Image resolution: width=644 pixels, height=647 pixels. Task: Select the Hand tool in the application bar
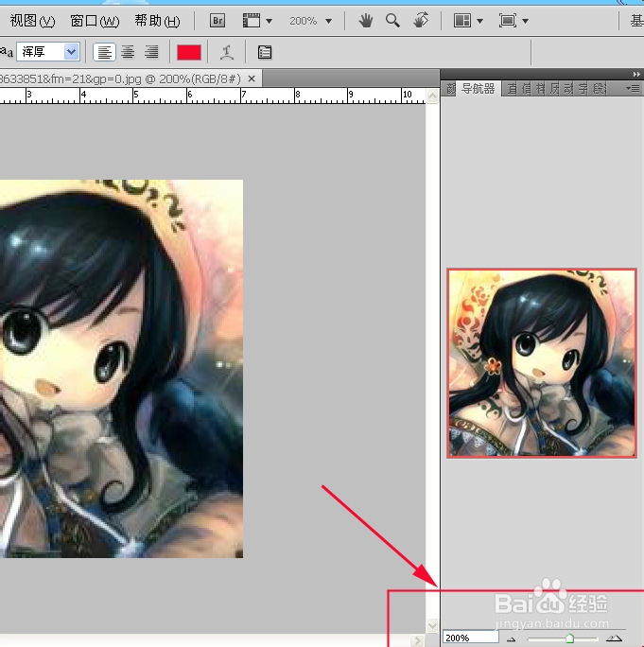pyautogui.click(x=366, y=20)
